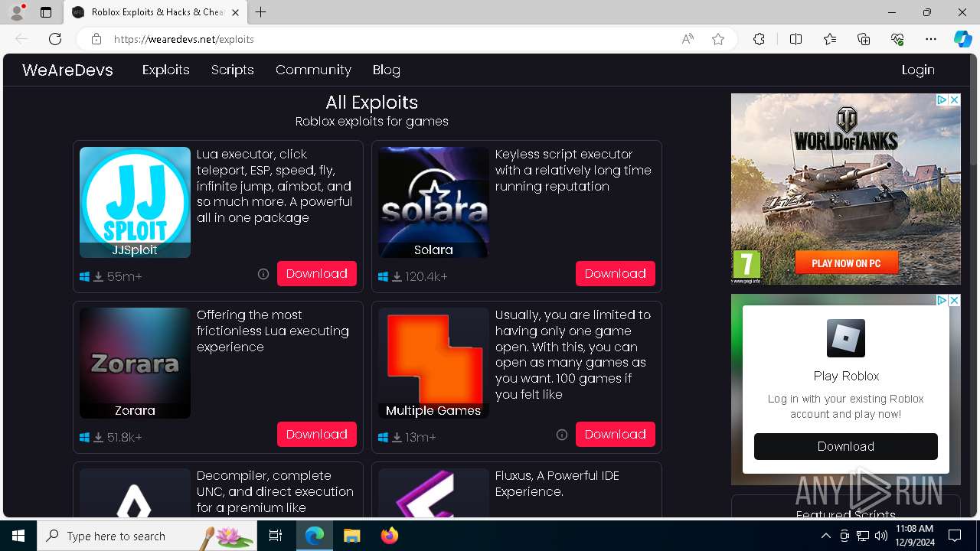
Task: Click the Zorara logo thumbnail
Action: (x=135, y=363)
